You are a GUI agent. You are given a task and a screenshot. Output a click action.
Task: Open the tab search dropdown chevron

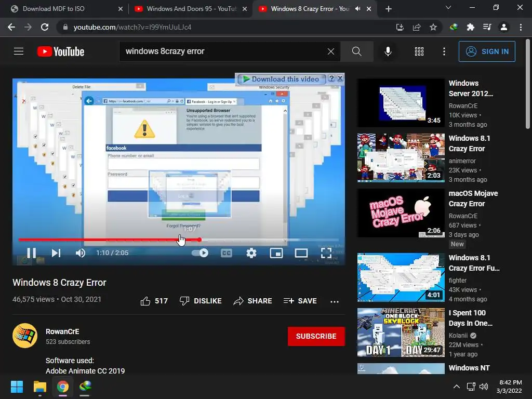pos(448,7)
